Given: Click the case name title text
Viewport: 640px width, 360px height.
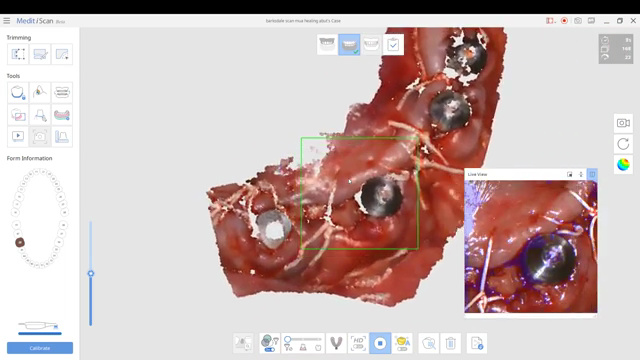Looking at the screenshot, I should pyautogui.click(x=303, y=20).
